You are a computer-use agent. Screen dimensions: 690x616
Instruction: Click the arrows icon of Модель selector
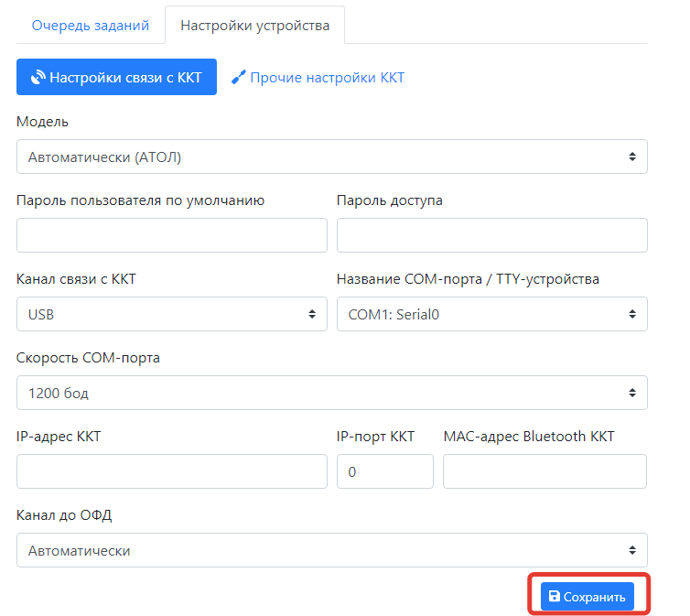tap(631, 157)
